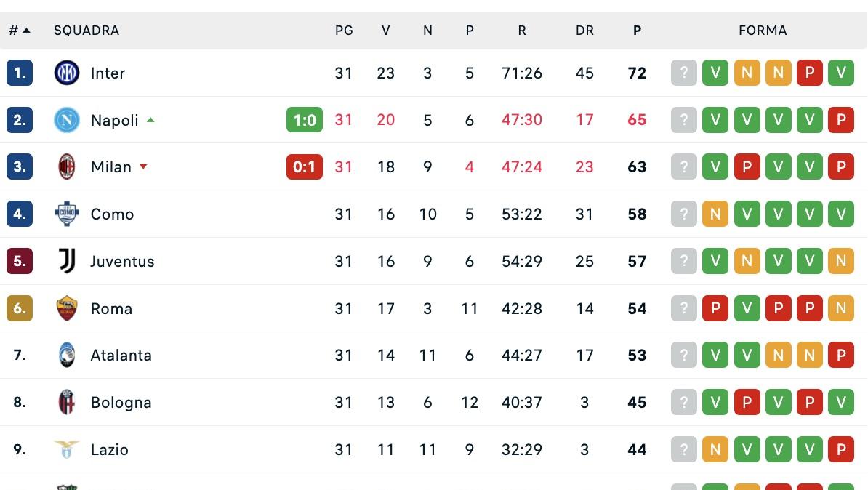868x490 pixels.
Task: Click Napoli's green rank-up arrow
Action: pyautogui.click(x=150, y=119)
